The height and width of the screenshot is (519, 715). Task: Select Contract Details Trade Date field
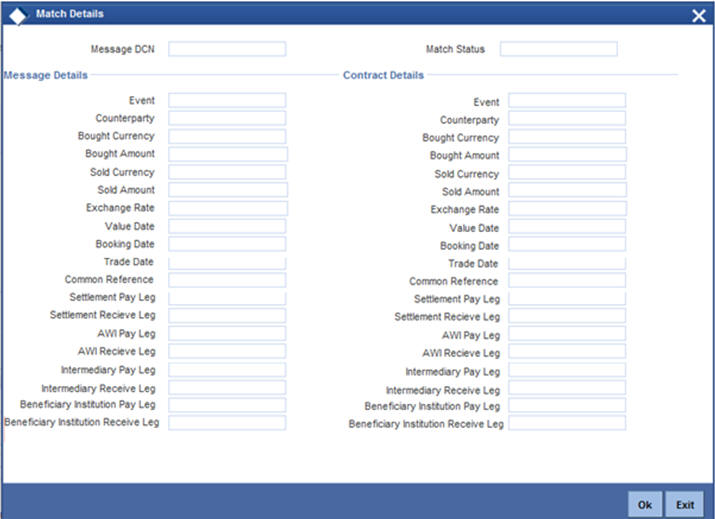tap(567, 263)
